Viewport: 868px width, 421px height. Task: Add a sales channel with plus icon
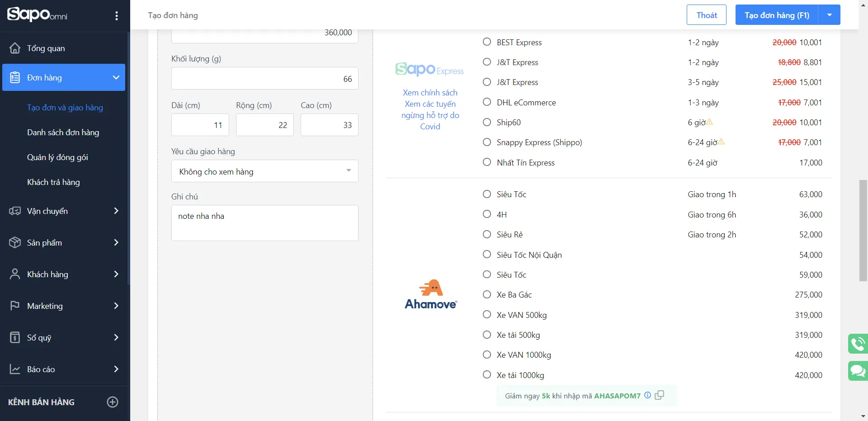[x=113, y=402]
